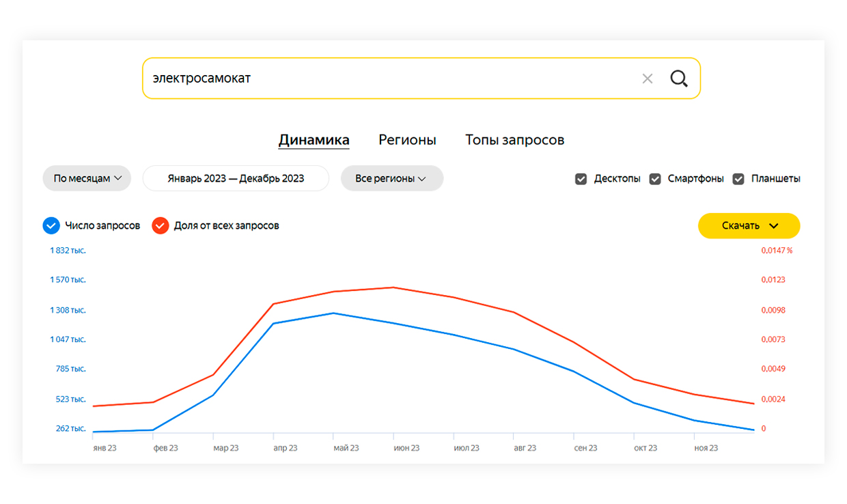Screen dimensions: 847x504
Task: Click the 1 570 тыс. axis value
Action: [x=68, y=280]
